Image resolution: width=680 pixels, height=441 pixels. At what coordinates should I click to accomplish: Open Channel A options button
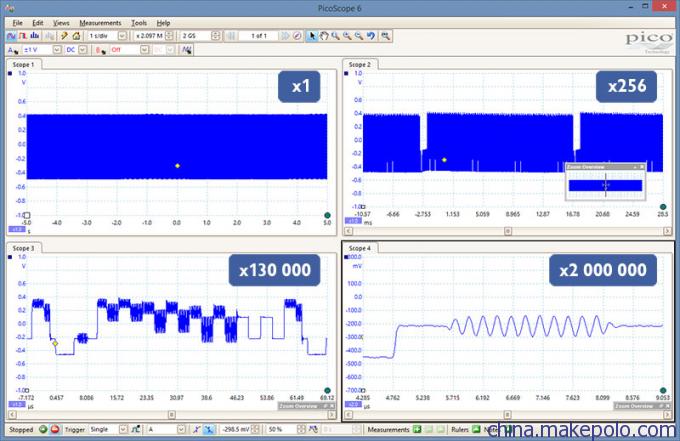(13, 50)
